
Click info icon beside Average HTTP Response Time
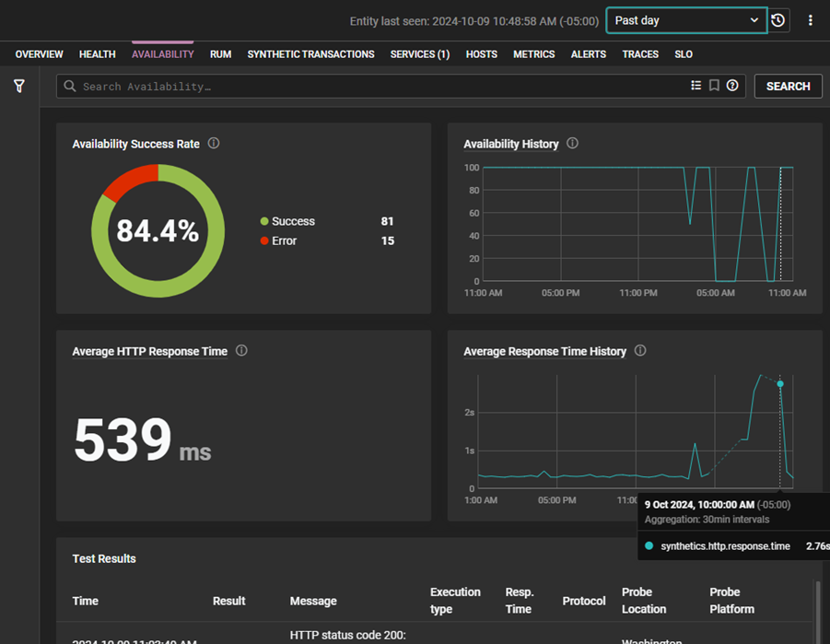point(241,351)
